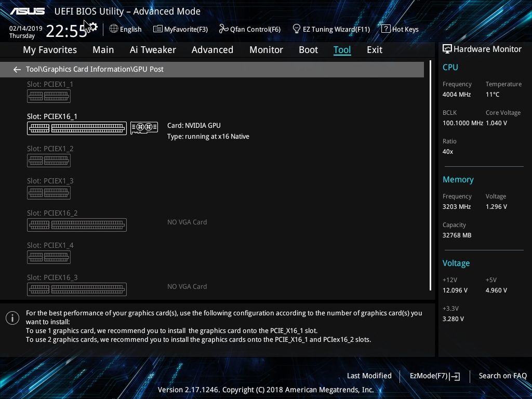Click the 'Slot: PCIEX16_2' label
The image size is (532, 399).
coord(52,213)
